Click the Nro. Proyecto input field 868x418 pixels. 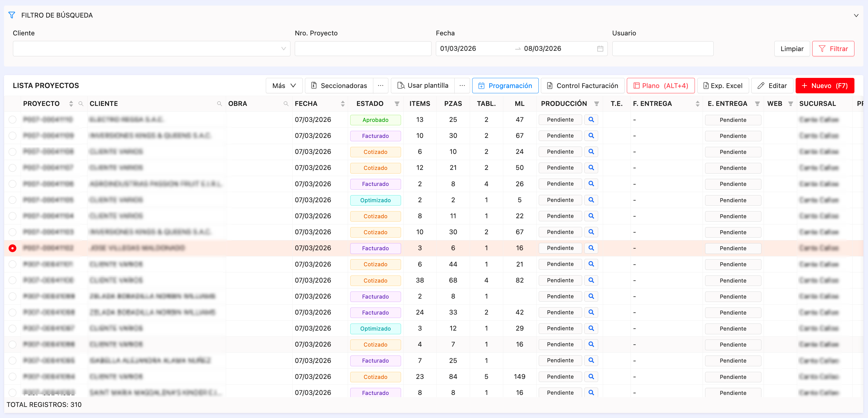[x=363, y=49]
